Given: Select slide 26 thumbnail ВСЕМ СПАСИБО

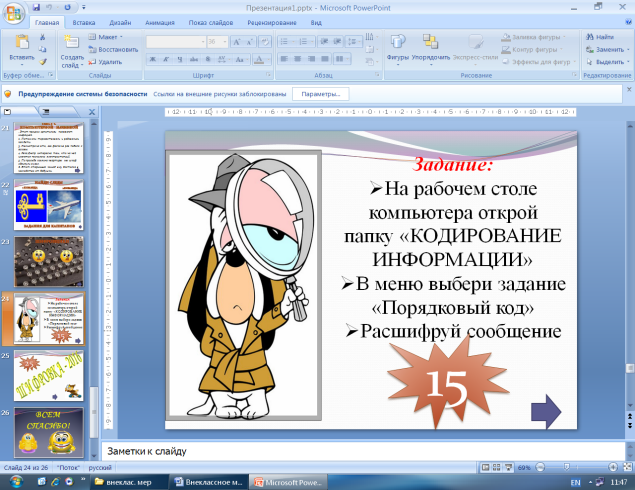Looking at the screenshot, I should (x=49, y=432).
